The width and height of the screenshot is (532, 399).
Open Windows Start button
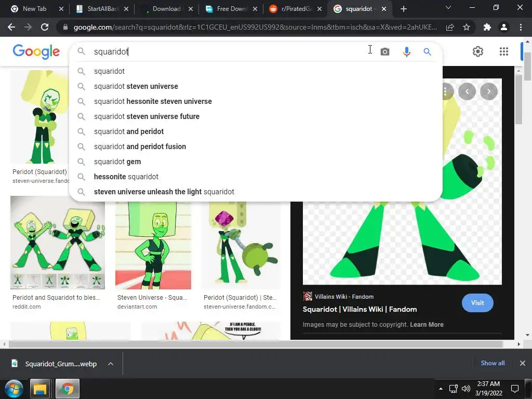(x=14, y=389)
